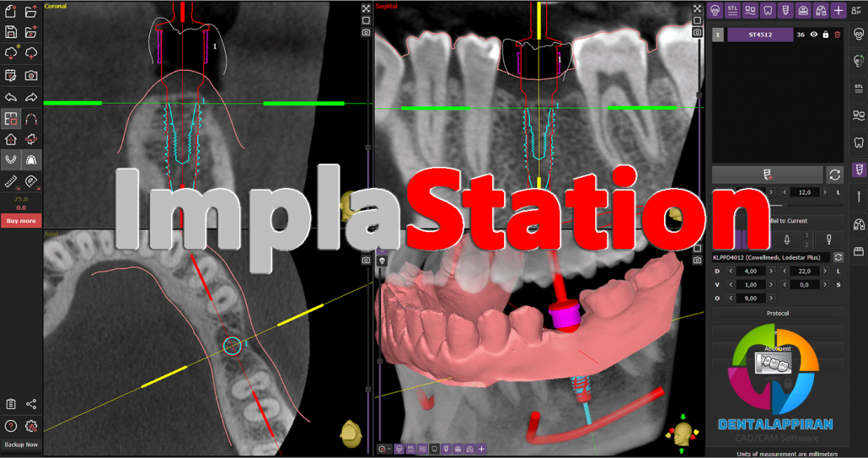Capture Coronal view with camera icon
The image size is (868, 458).
[366, 33]
